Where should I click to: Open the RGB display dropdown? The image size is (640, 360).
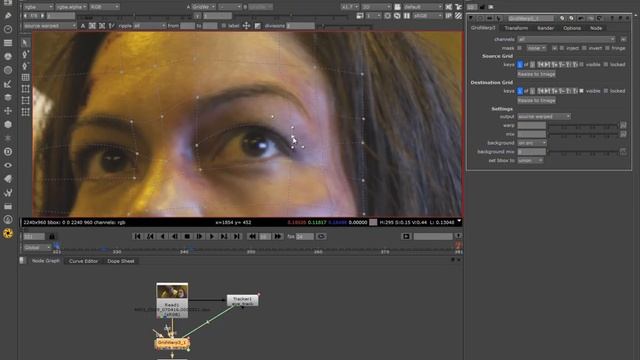coord(104,7)
